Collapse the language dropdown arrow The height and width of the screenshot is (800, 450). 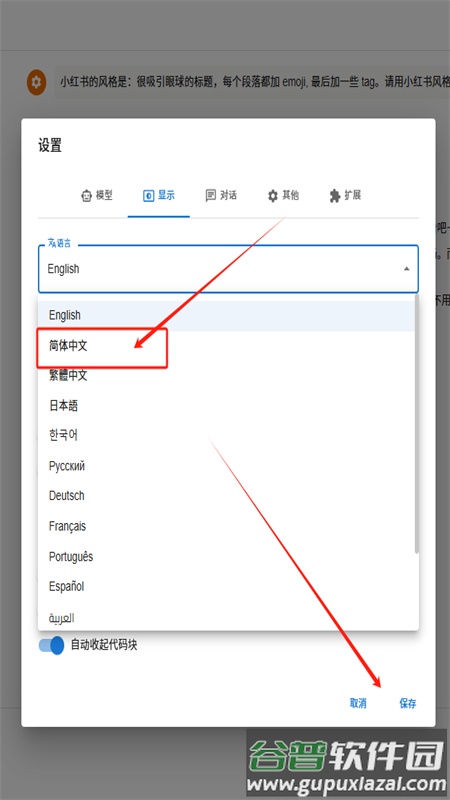pyautogui.click(x=406, y=269)
